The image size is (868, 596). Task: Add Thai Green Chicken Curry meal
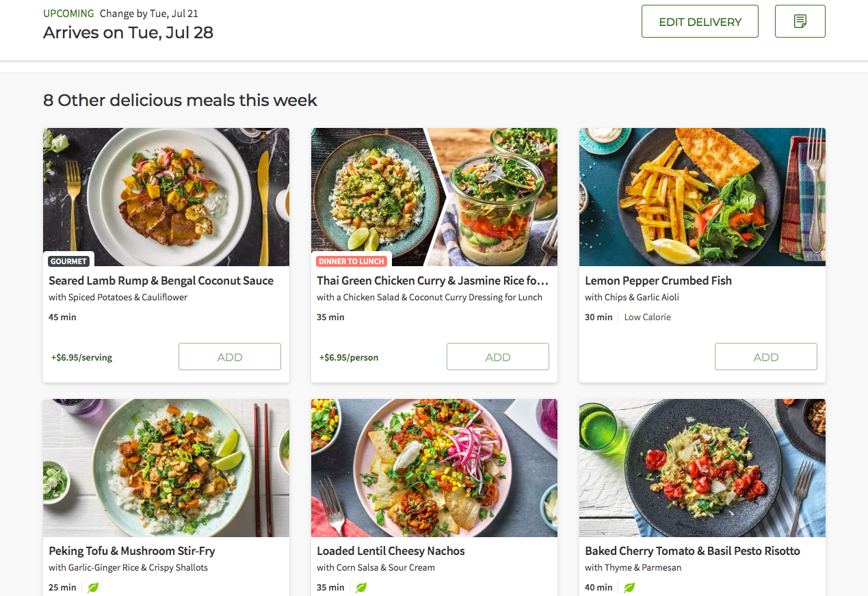pos(498,357)
